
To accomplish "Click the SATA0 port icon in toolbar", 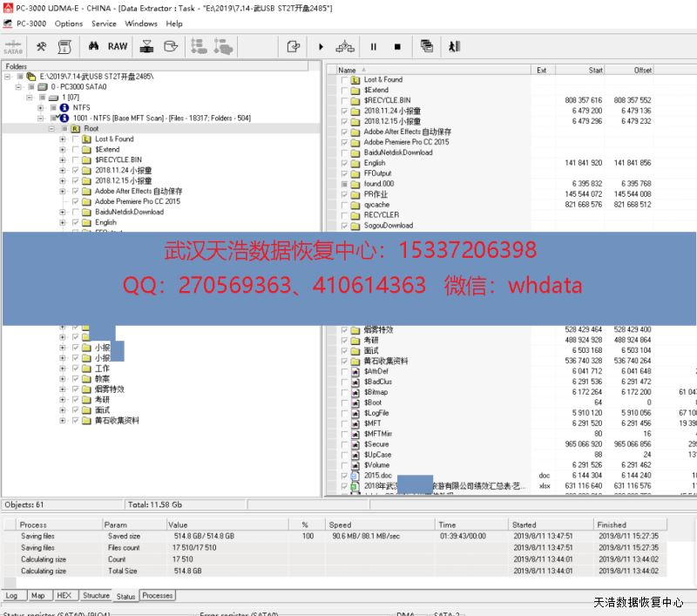I will pyautogui.click(x=13, y=47).
